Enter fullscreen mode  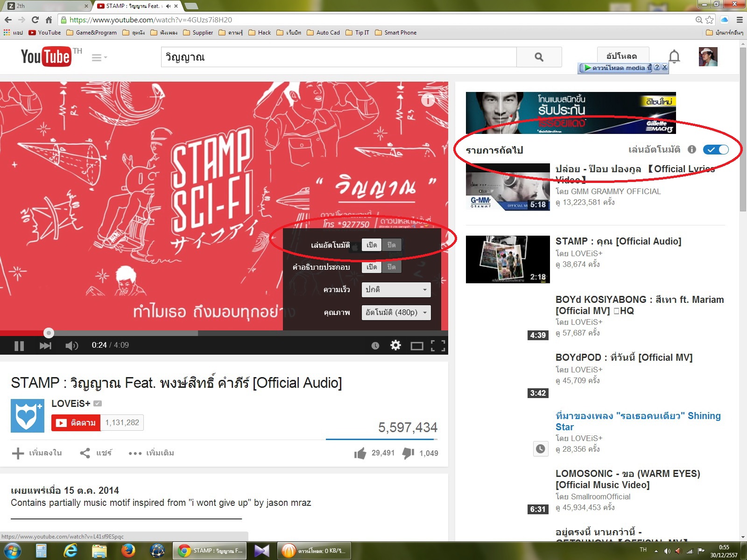(x=438, y=346)
